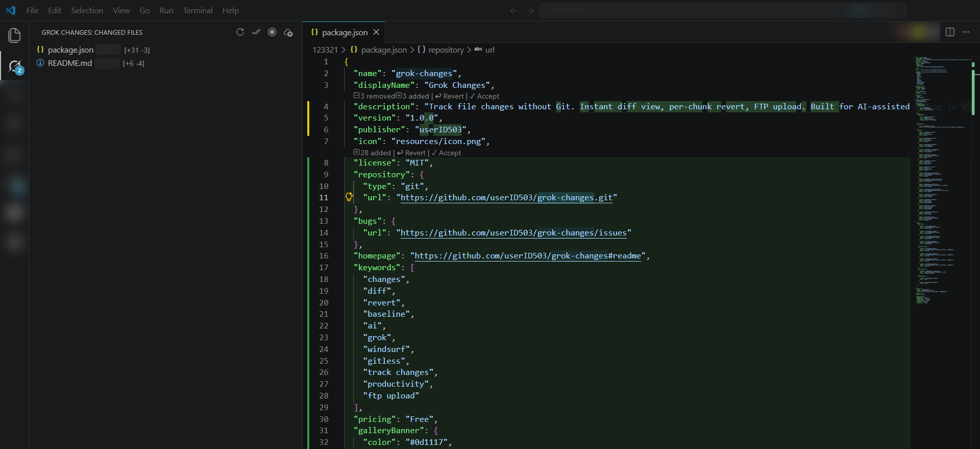Open the Terminal menu
980x449 pixels.
point(198,10)
